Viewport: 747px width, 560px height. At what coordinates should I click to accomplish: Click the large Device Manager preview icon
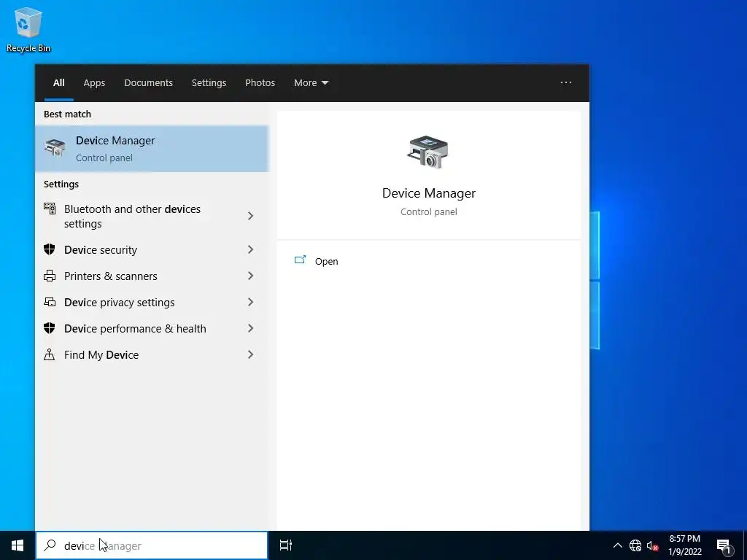coord(427,152)
